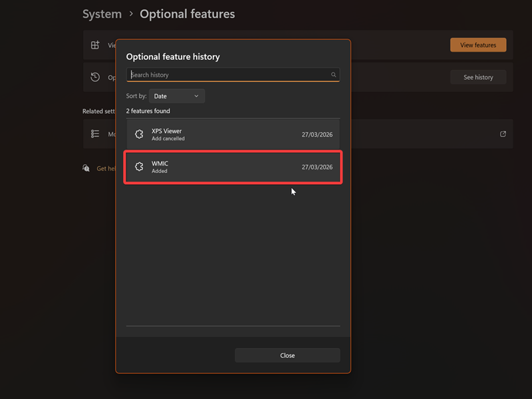Open the Get help link
Screen dimensions: 532x399
click(106, 169)
